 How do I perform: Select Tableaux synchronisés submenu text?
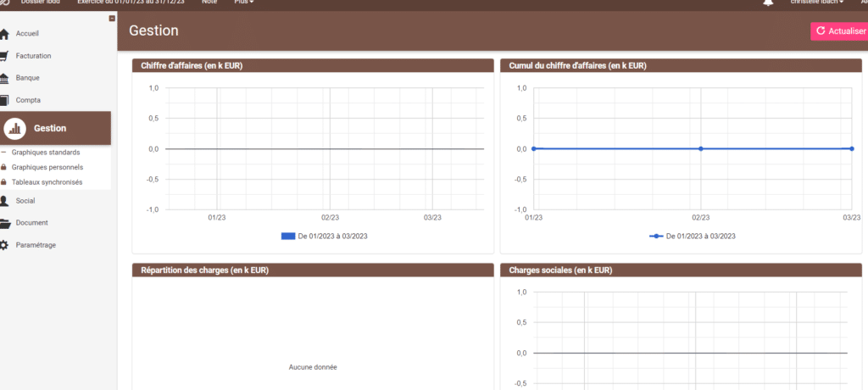click(47, 182)
